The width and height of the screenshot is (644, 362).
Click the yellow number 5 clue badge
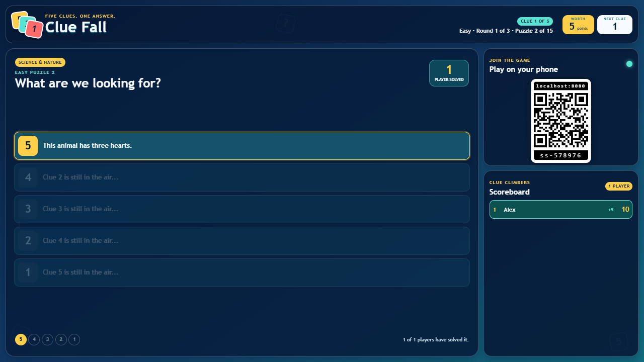[28, 146]
